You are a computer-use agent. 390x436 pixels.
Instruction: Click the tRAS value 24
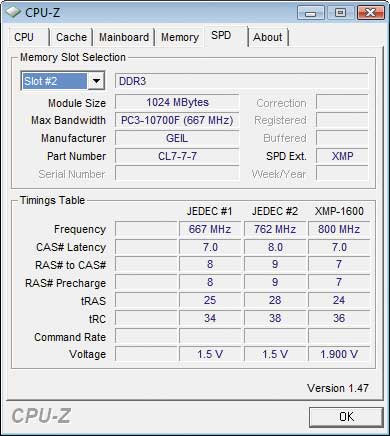[x=339, y=300]
